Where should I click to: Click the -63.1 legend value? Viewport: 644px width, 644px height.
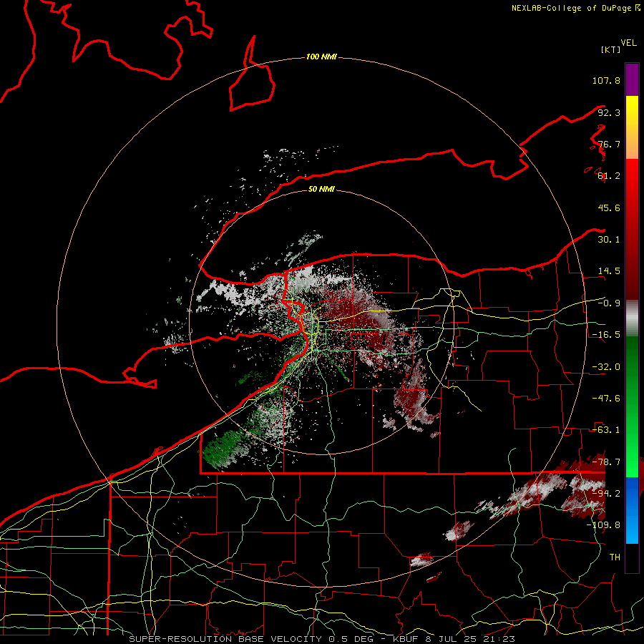point(606,430)
